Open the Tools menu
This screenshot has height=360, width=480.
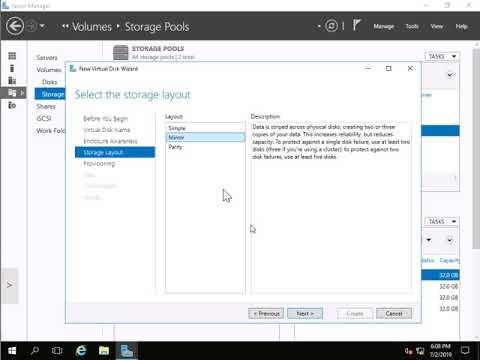coord(412,26)
